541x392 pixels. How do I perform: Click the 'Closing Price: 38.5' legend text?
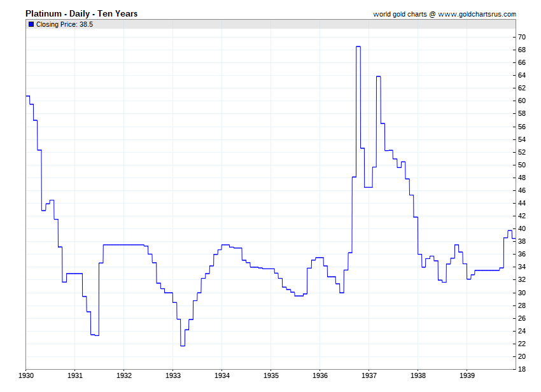tap(64, 24)
